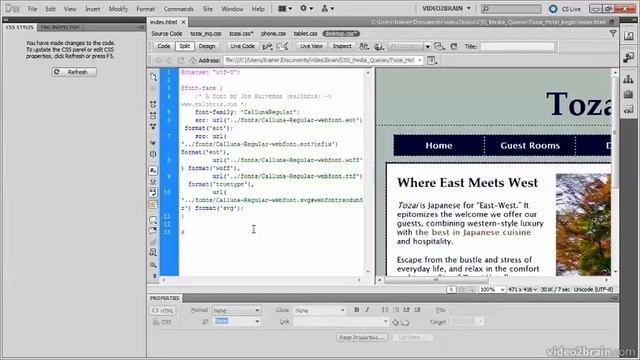Click the browser Home icon by Address
The width and height of the screenshot is (640, 360).
tap(193, 60)
